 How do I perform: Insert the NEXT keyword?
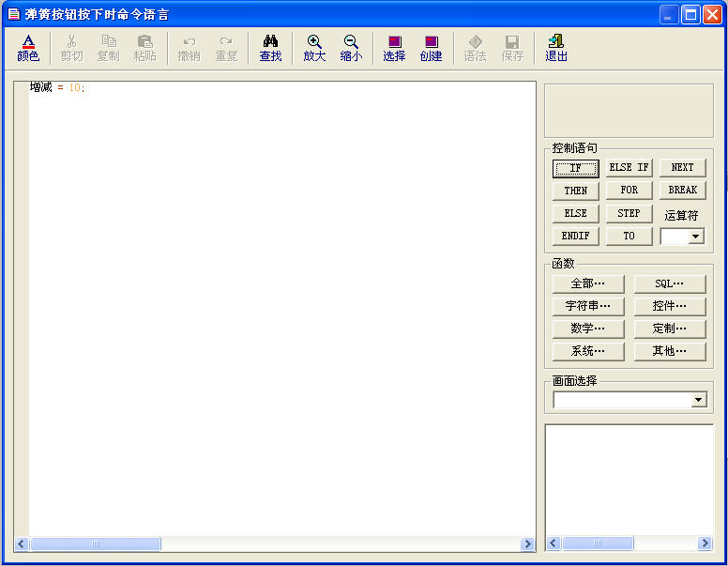coord(683,168)
